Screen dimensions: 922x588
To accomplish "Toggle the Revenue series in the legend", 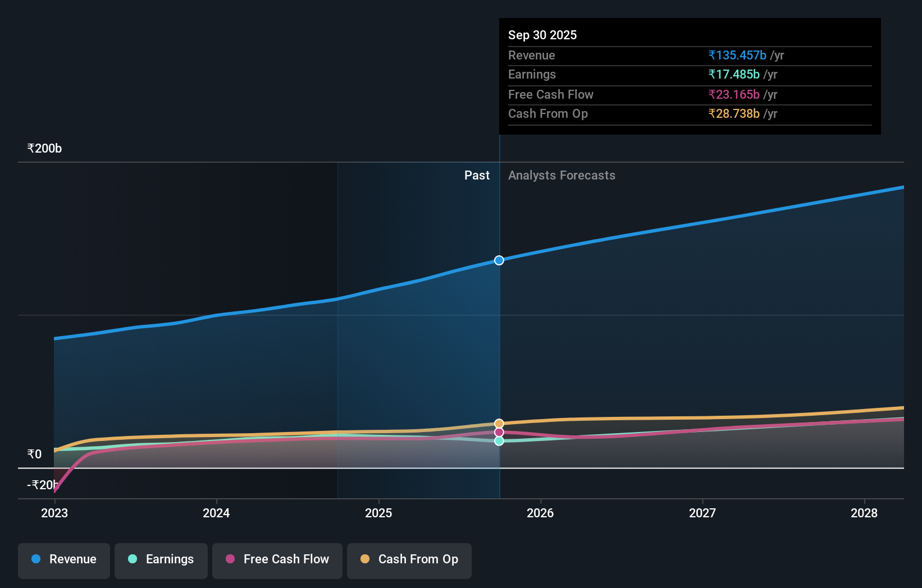I will click(x=63, y=561).
